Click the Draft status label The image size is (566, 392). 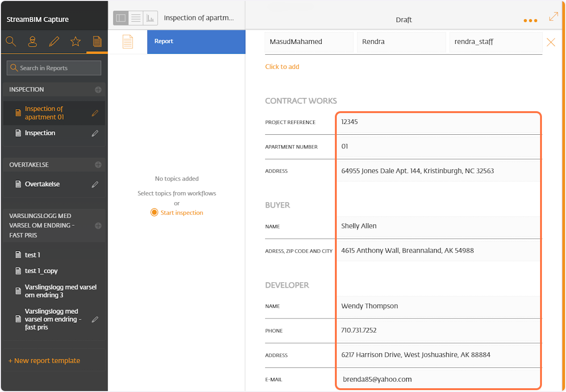(404, 20)
